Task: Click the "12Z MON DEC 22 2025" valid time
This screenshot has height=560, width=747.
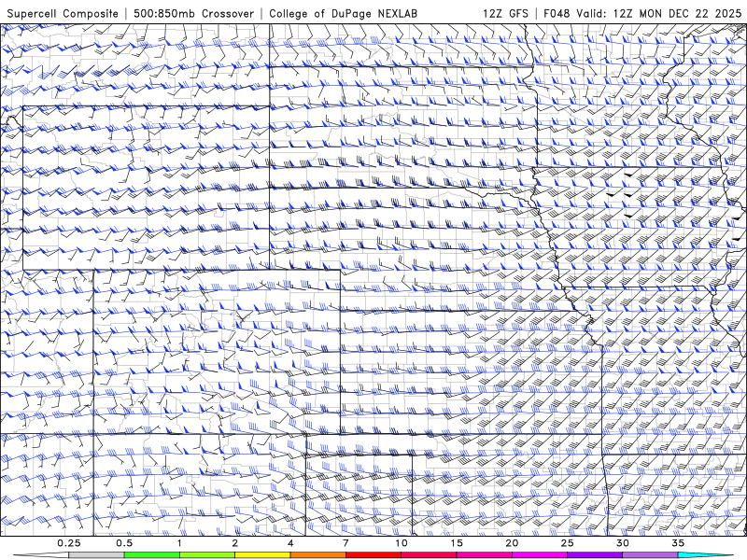Action: [678, 13]
